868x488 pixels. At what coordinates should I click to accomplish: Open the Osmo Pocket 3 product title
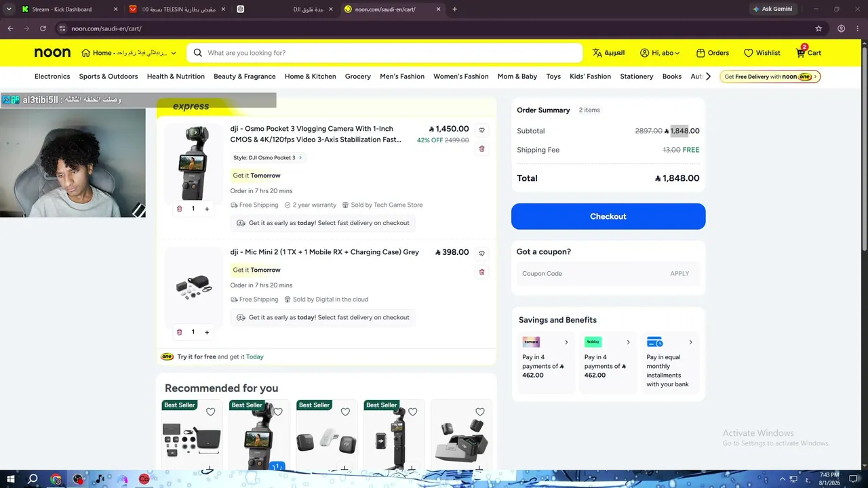(315, 134)
